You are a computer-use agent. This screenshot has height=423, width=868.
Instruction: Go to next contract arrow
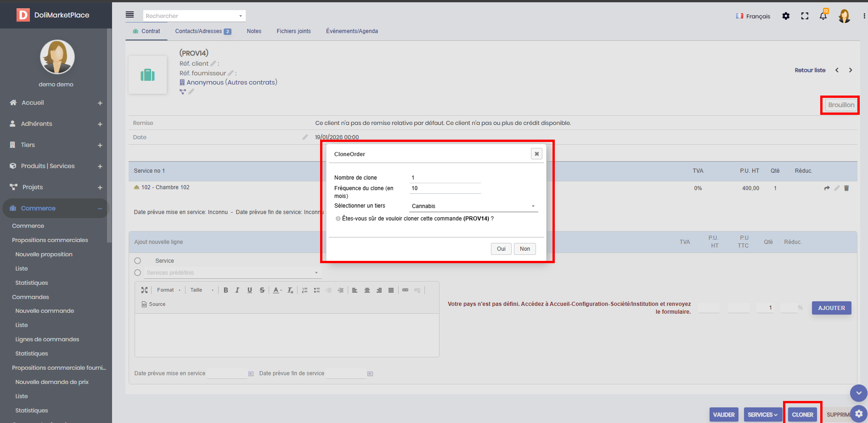tap(851, 70)
